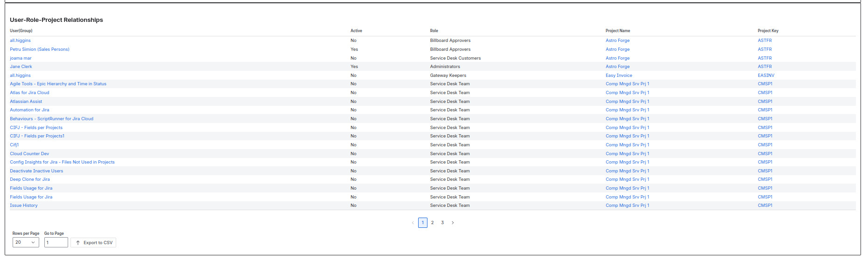Click the Go to Page input field

(x=56, y=242)
